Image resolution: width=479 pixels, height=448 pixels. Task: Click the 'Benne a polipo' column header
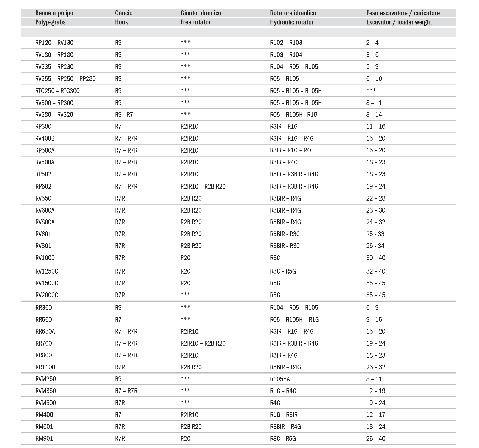click(x=54, y=13)
